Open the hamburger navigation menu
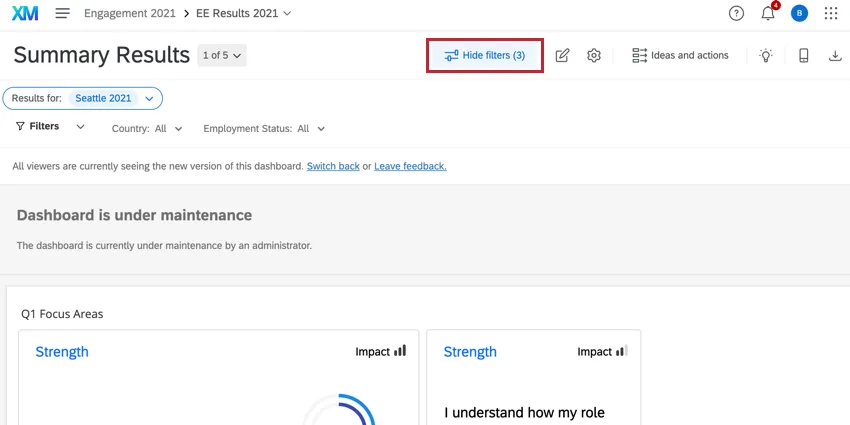 click(x=62, y=14)
